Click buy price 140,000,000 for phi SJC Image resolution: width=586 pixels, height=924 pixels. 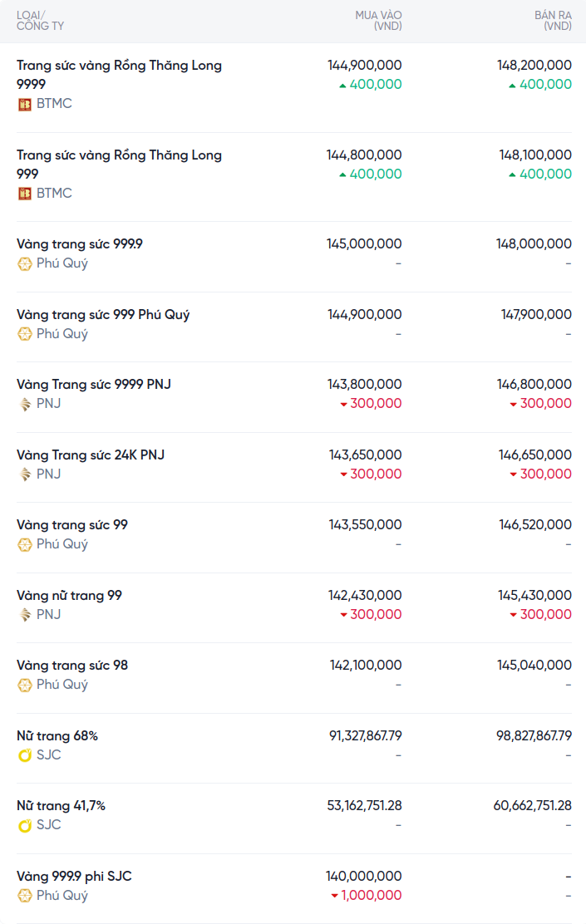click(x=363, y=877)
